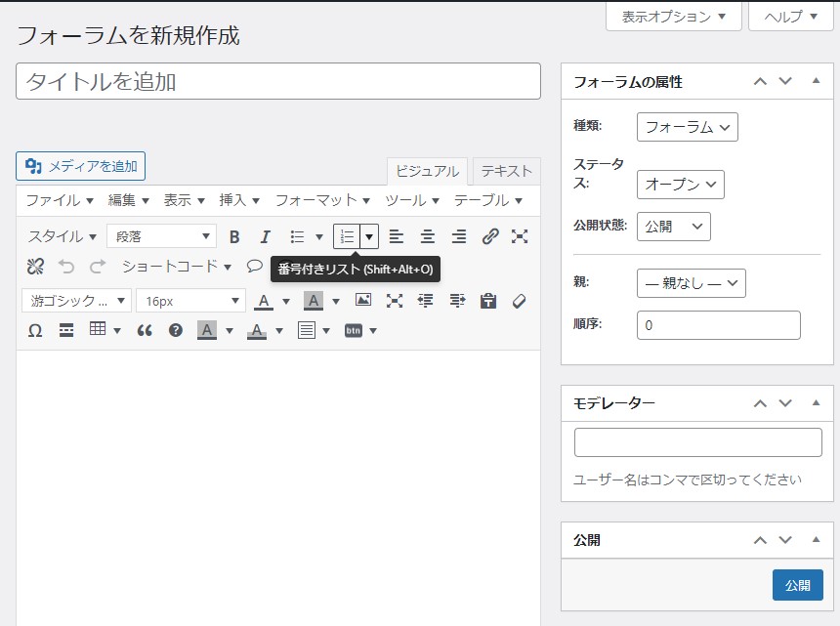Click the numbered list button
Viewport: 840px width, 626px height.
pos(347,236)
